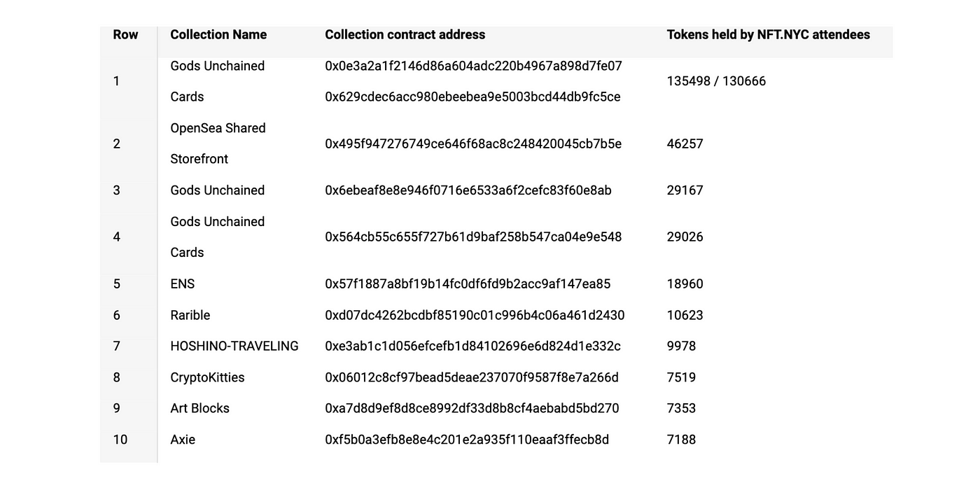The image size is (980, 490).
Task: Select the Axie collection name
Action: pyautogui.click(x=182, y=440)
